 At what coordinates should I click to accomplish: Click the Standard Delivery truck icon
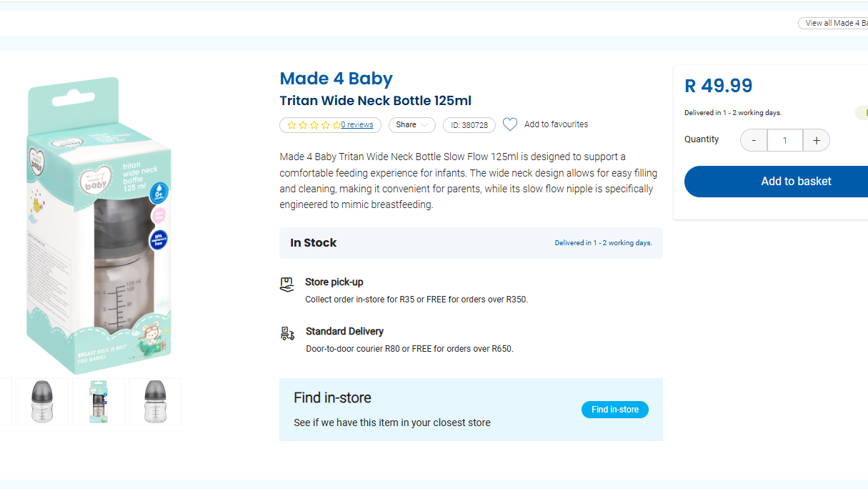(287, 333)
